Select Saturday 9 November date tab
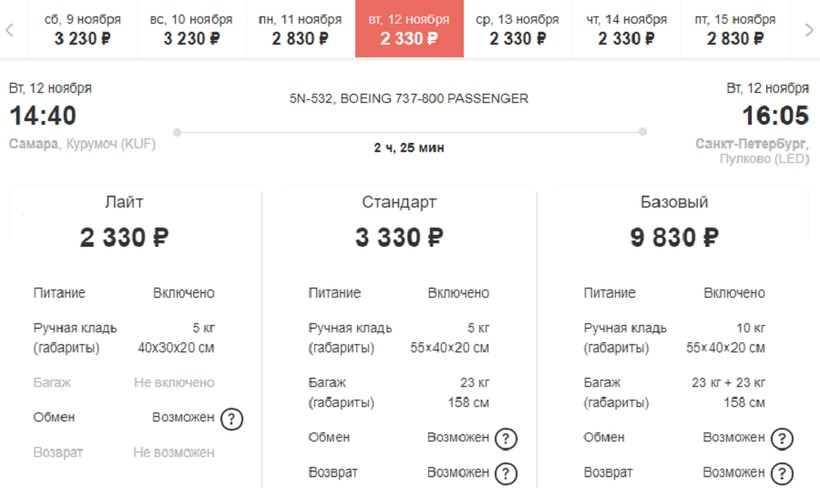This screenshot has width=820, height=488. [x=83, y=29]
